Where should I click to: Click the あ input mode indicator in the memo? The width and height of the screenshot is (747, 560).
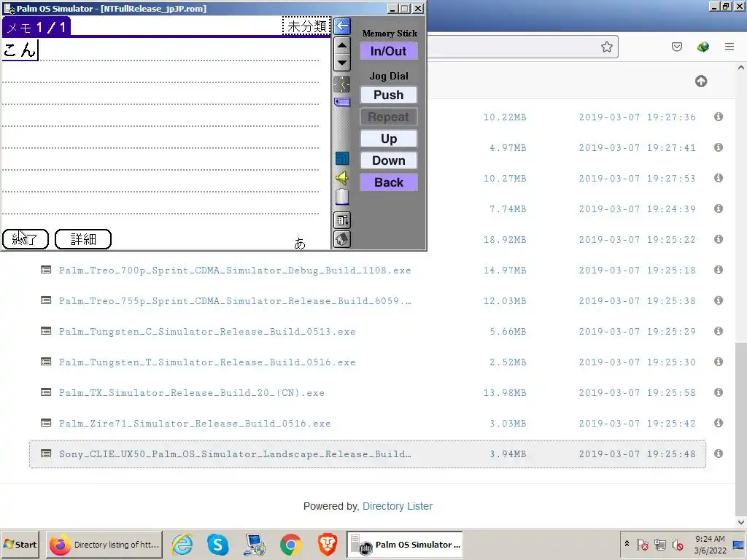[300, 244]
